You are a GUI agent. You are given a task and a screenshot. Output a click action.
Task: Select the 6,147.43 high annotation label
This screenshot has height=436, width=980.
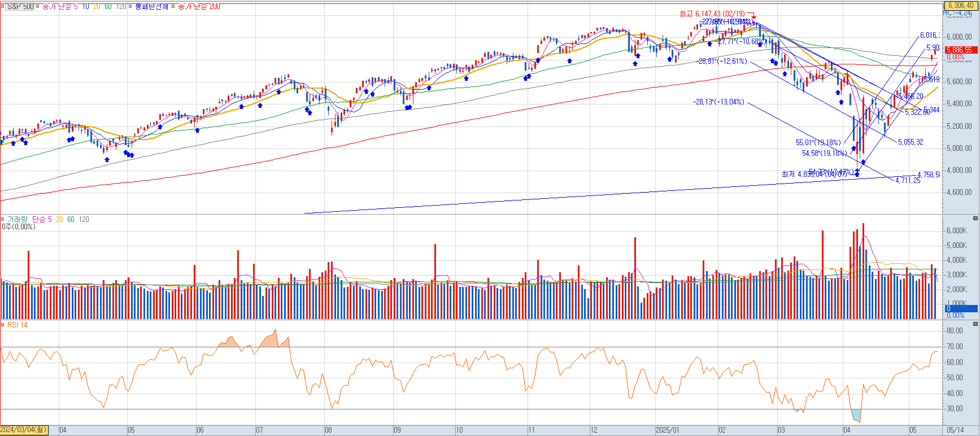pos(712,14)
